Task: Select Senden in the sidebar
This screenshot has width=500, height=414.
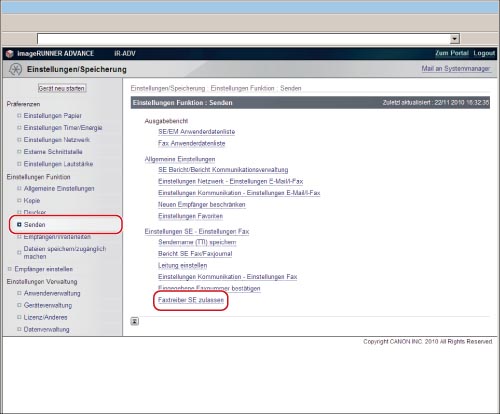Action: 34,225
